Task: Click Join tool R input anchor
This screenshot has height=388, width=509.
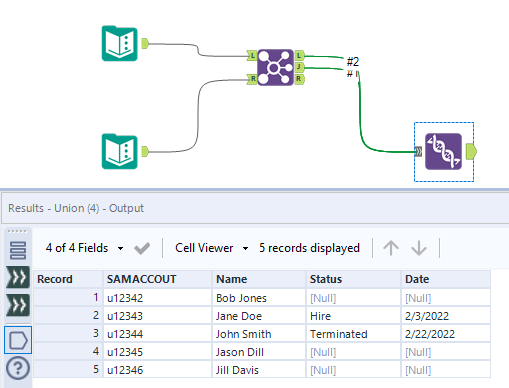Action: 252,79
